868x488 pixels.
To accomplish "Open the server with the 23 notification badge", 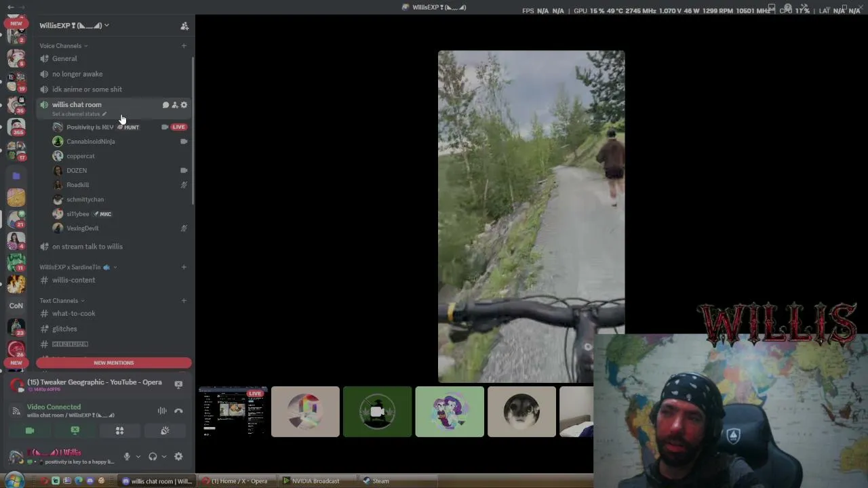I will 16,327.
